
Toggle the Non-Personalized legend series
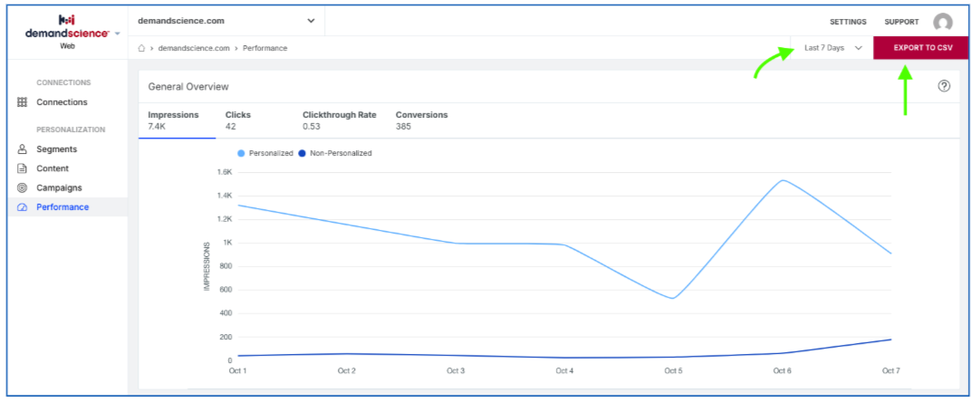click(335, 153)
